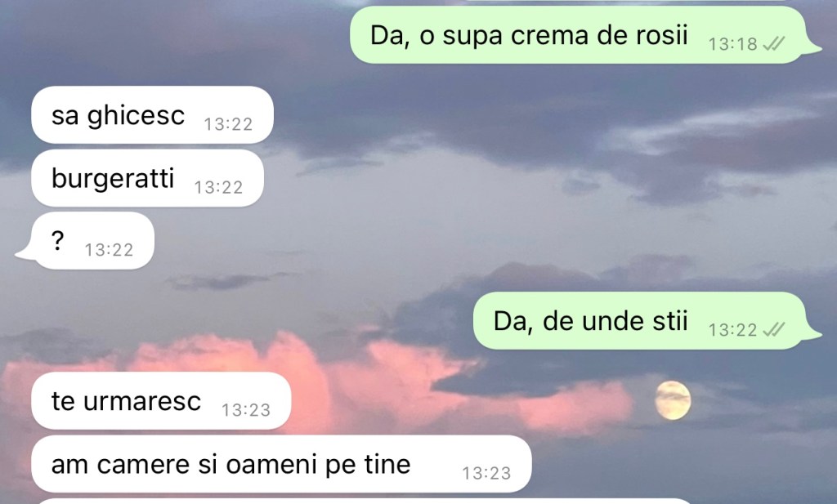Image resolution: width=837 pixels, height=504 pixels.
Task: Click read checkmarks on 'de unde stii' message
Action: (x=773, y=330)
